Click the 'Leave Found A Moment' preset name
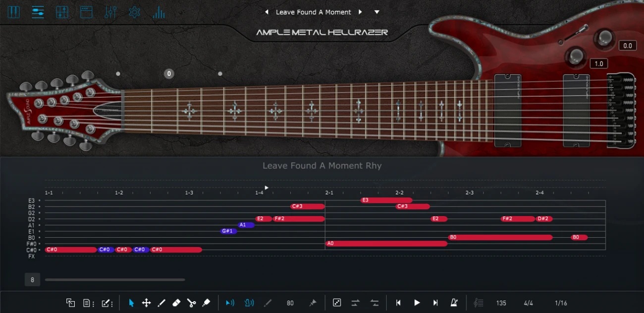 click(313, 12)
